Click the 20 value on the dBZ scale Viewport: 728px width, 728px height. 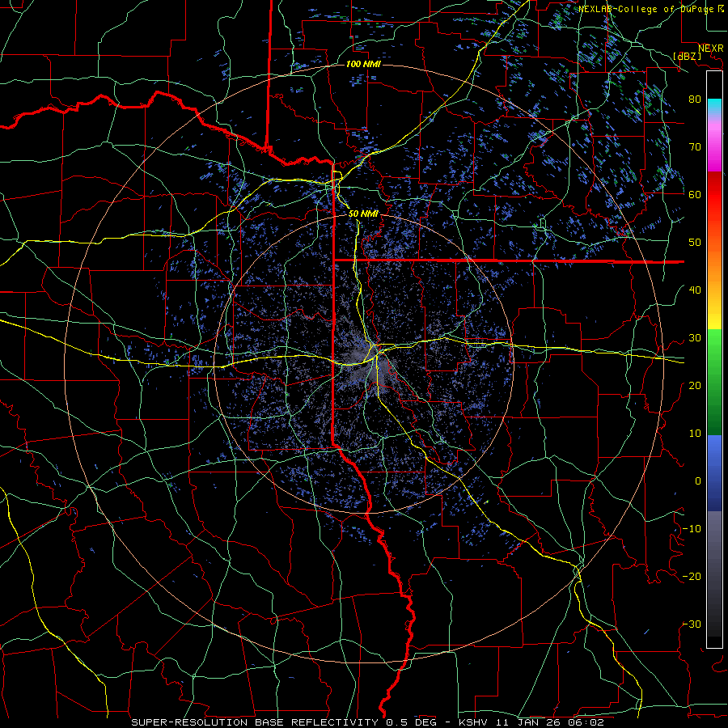point(695,385)
